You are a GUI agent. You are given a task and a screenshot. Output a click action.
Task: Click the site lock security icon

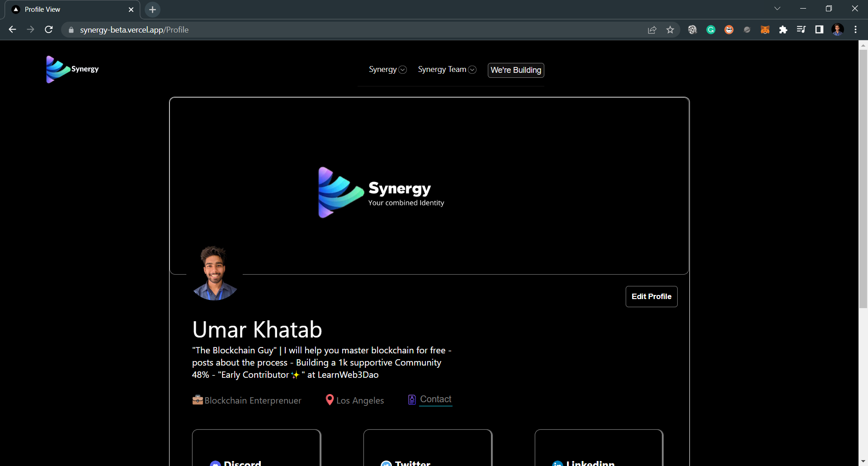click(71, 30)
